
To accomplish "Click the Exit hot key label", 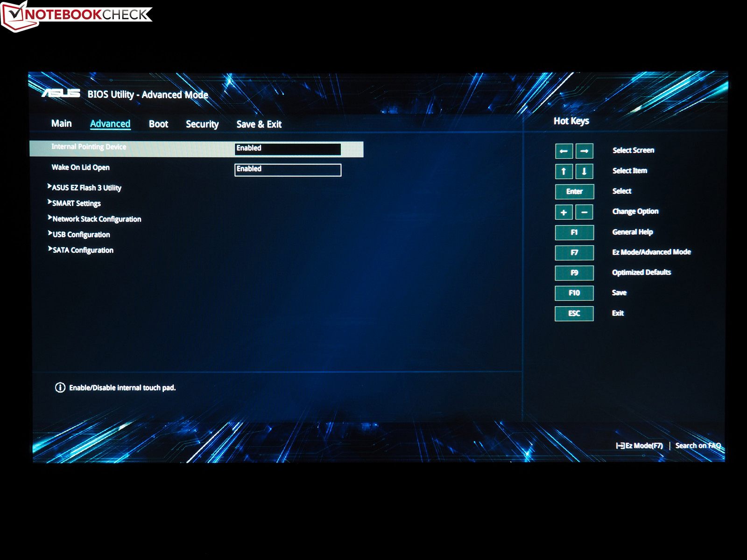I will click(618, 313).
